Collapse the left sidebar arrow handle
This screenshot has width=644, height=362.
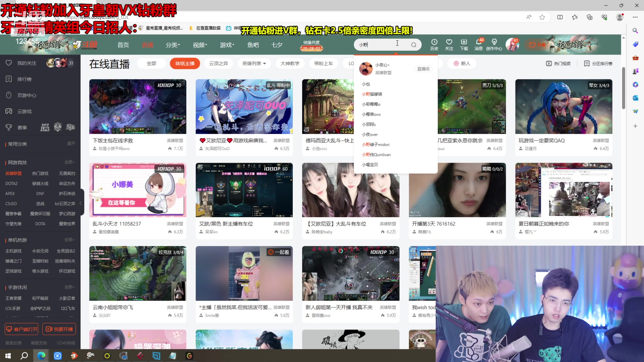coord(80,203)
